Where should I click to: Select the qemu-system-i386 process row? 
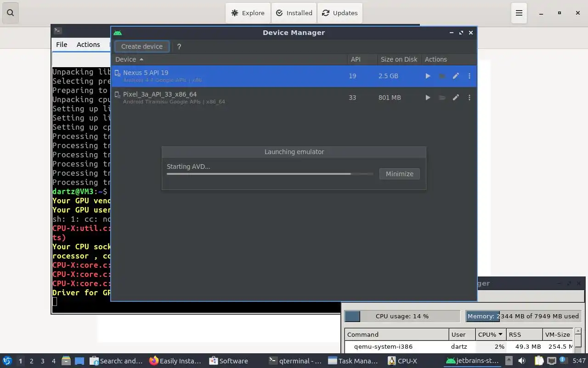tap(458, 347)
